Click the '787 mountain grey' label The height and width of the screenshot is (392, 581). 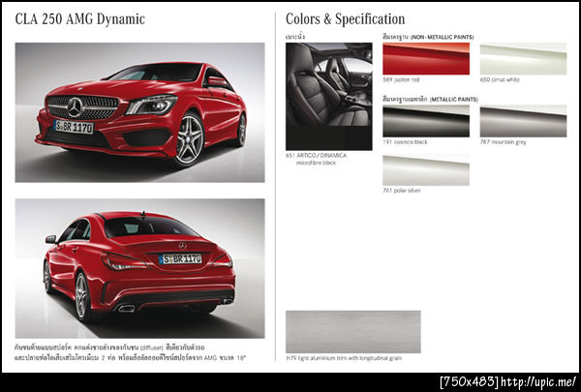pos(503,142)
